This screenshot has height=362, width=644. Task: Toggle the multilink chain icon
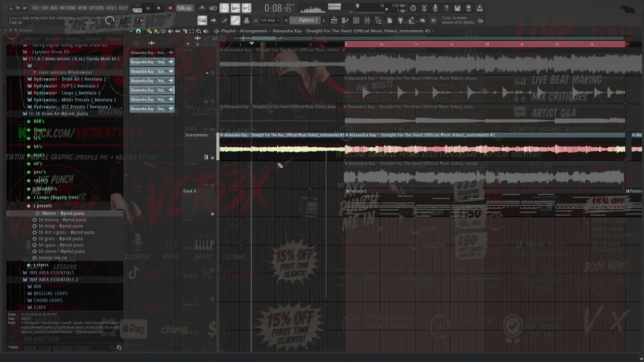(235, 20)
